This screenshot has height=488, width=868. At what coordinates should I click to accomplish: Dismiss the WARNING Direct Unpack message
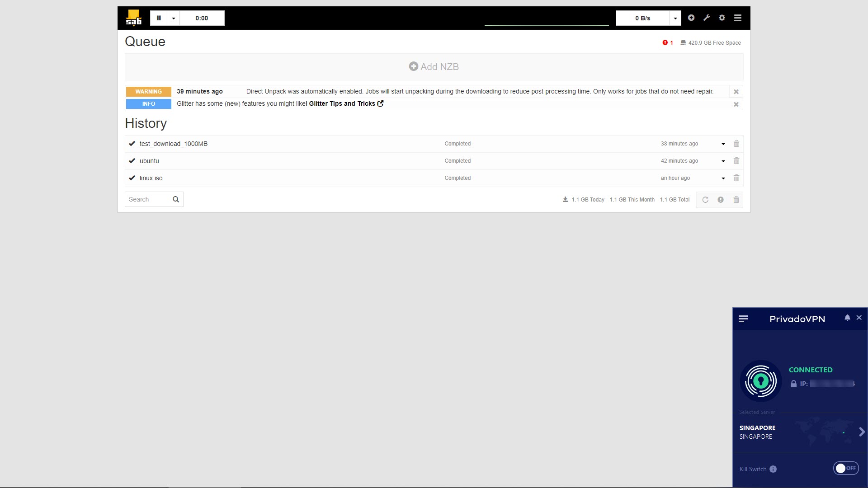[736, 91]
